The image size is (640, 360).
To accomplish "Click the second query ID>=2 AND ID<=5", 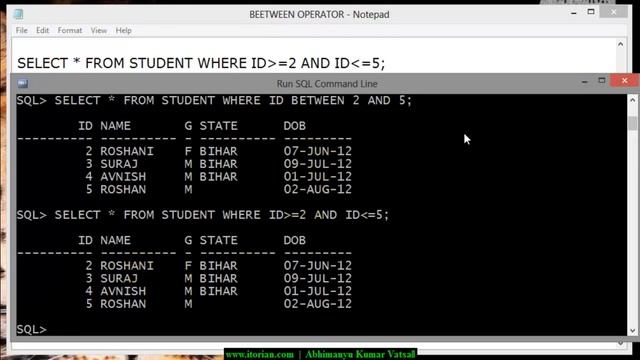I will click(x=203, y=215).
